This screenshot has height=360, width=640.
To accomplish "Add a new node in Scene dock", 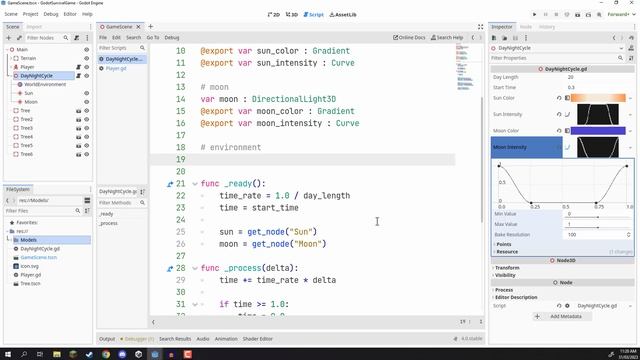I will [9, 38].
